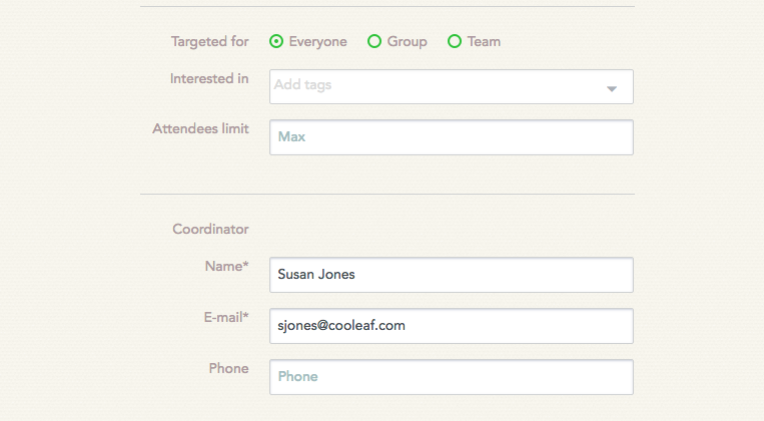
Task: Click the "Team" option label text
Action: (484, 42)
